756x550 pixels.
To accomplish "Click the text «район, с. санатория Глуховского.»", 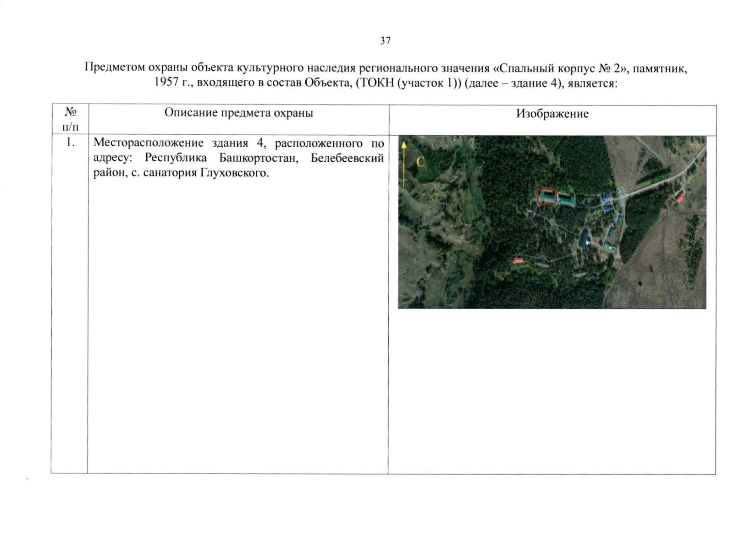I will [181, 173].
